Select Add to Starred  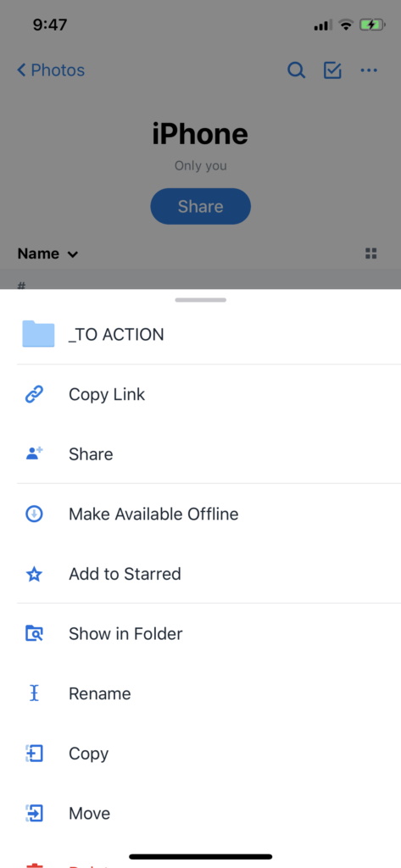point(125,574)
